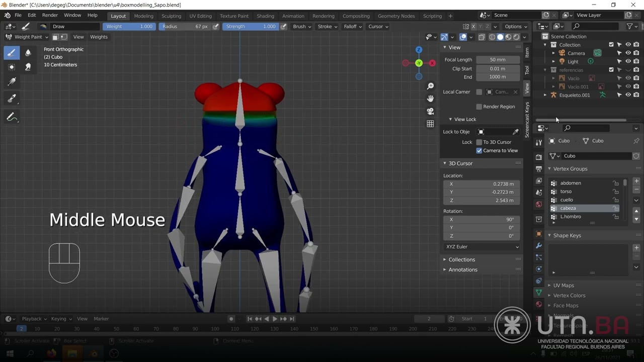Screen dimensions: 644x362
Task: Expand the UV Maps section
Action: coord(563,285)
